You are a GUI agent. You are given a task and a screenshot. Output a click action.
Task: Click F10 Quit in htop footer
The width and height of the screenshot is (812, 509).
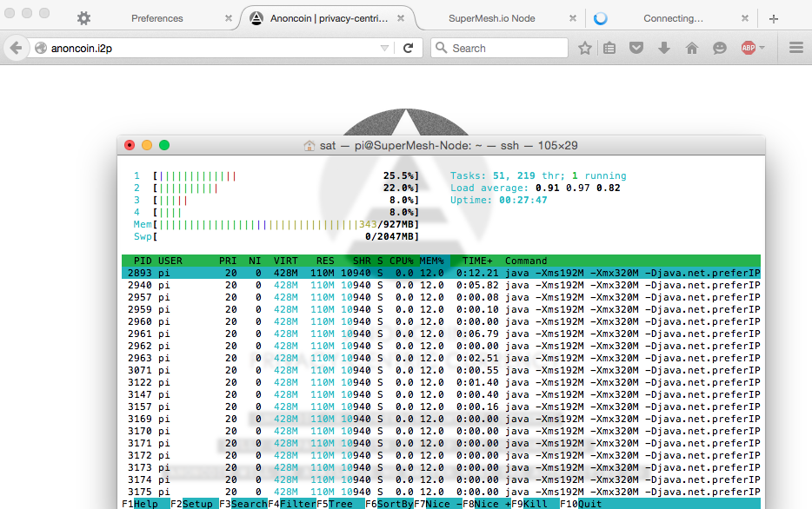[x=581, y=504]
